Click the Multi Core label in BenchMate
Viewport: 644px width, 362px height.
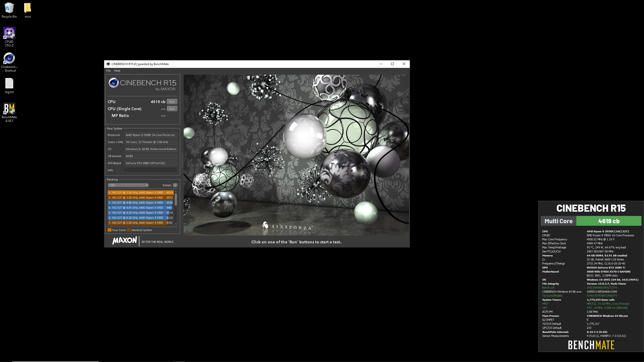pyautogui.click(x=558, y=221)
